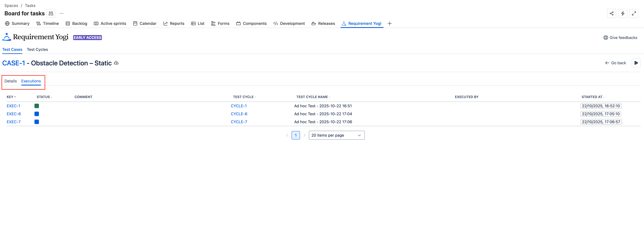Switch to the Details tab
This screenshot has height=240, width=644.
(x=10, y=81)
